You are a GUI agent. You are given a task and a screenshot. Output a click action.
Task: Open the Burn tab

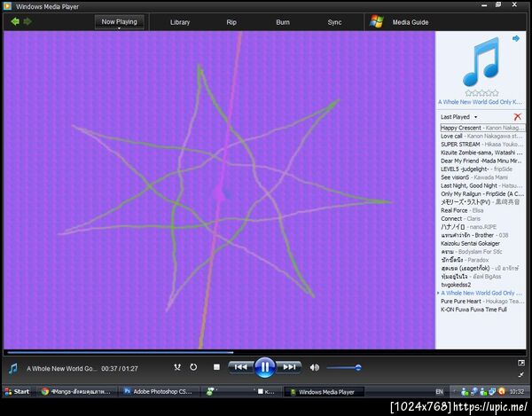[x=283, y=22]
